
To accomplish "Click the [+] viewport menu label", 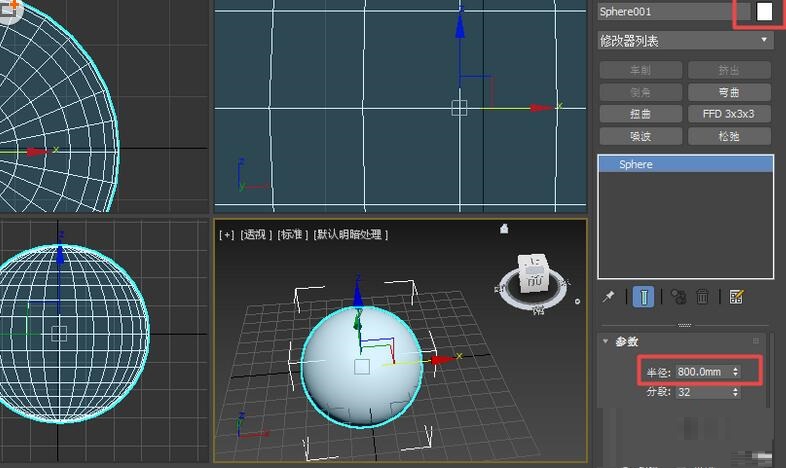I will 227,234.
